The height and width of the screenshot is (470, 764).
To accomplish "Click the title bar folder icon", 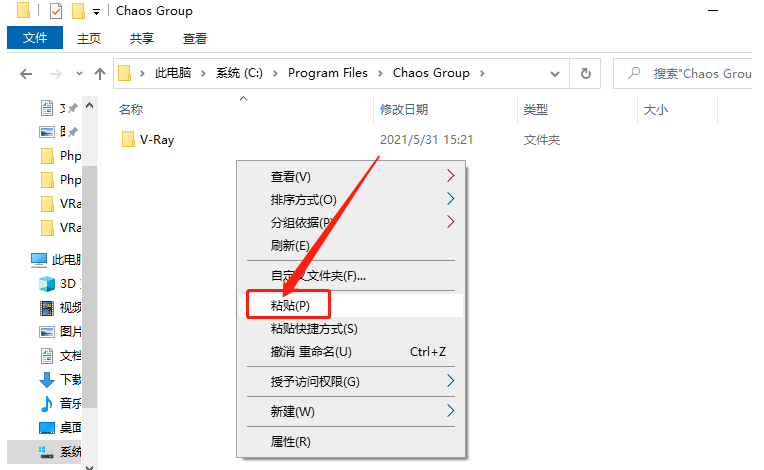I will tap(23, 10).
